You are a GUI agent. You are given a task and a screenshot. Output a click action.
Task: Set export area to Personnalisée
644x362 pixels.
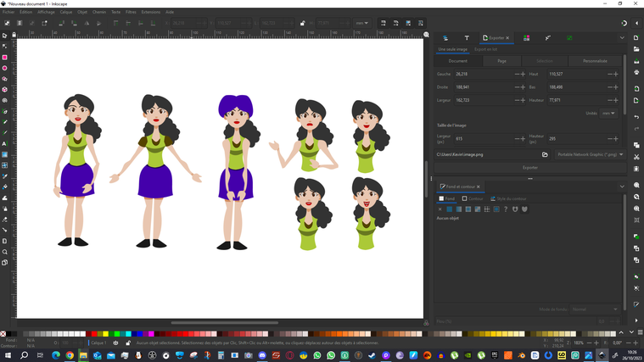595,61
